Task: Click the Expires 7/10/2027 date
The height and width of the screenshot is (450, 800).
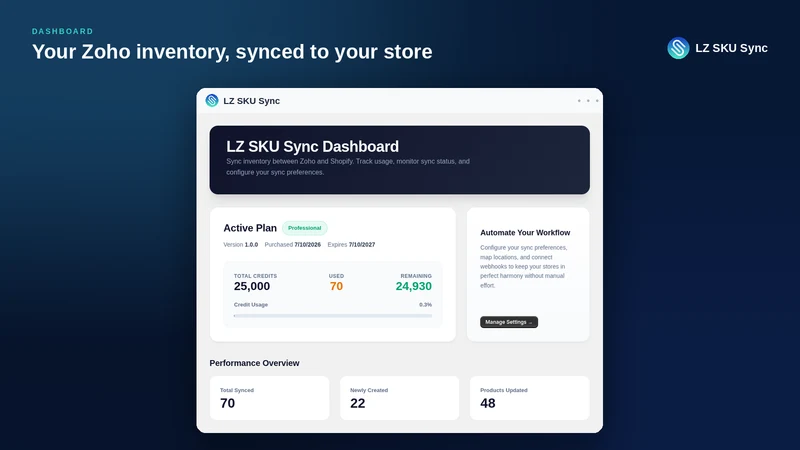Action: tap(351, 245)
